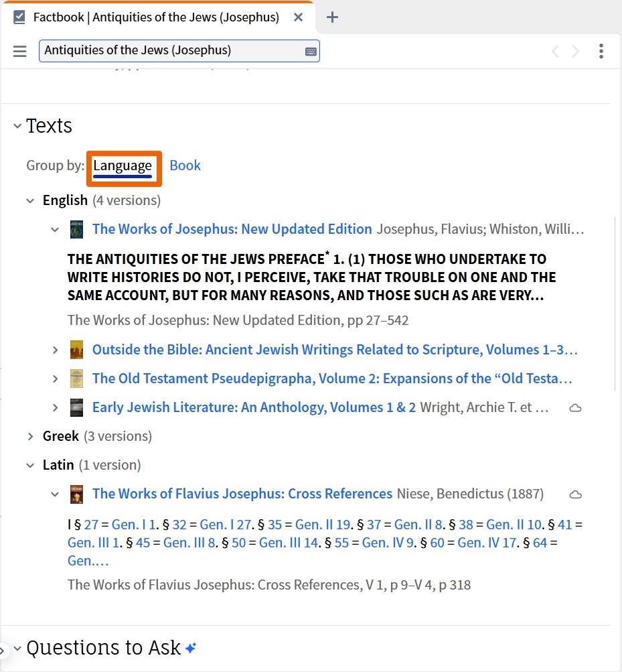Open the Gen. II 10 reference link
This screenshot has width=622, height=672.
tap(514, 525)
